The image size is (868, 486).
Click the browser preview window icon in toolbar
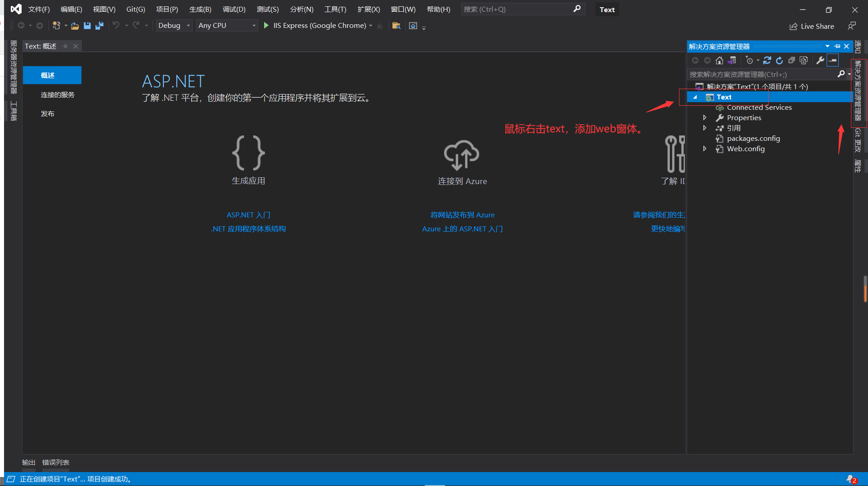click(x=413, y=26)
